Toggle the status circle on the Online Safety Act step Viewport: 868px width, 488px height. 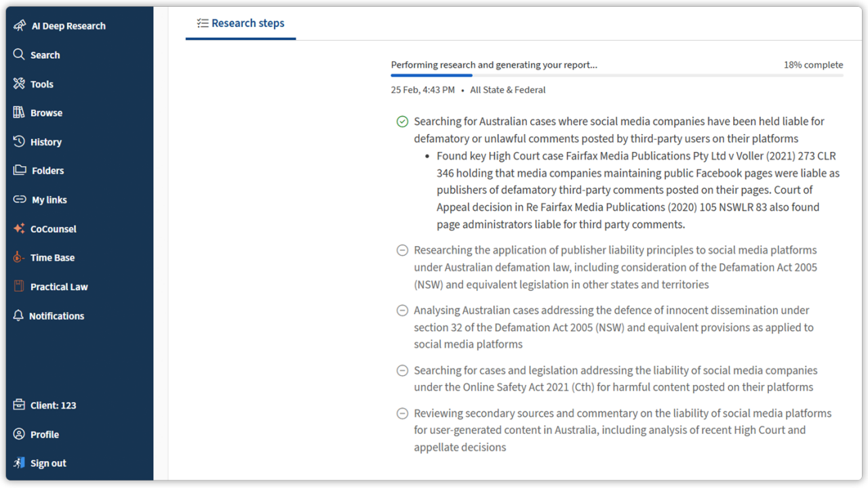(x=402, y=370)
